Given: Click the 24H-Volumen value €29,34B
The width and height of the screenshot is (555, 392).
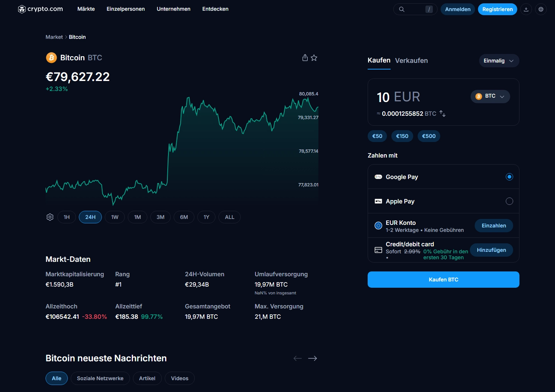Looking at the screenshot, I should (x=197, y=284).
